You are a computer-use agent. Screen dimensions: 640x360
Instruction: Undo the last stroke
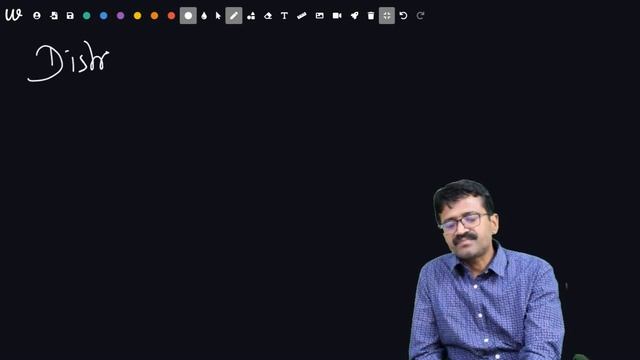[x=403, y=16]
